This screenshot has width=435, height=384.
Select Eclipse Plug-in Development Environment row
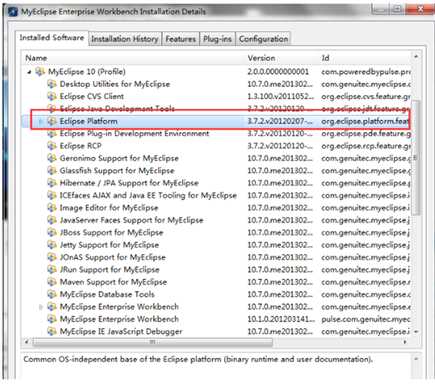[x=217, y=134]
